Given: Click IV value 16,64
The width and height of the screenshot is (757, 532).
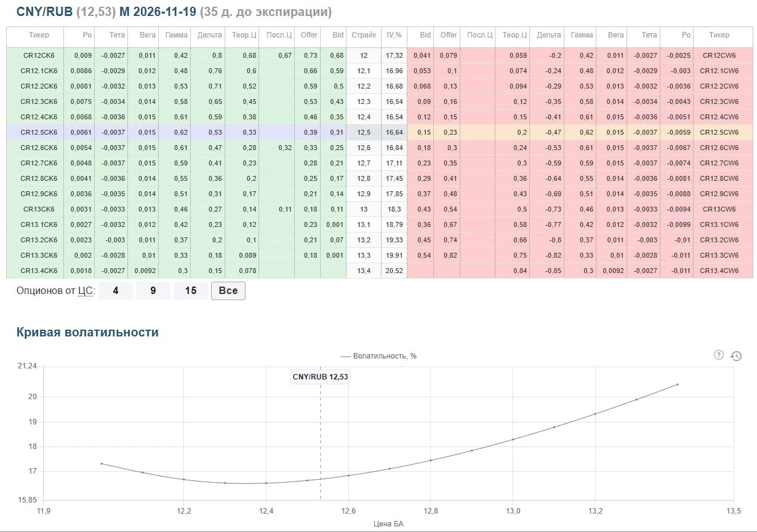Looking at the screenshot, I should (394, 132).
